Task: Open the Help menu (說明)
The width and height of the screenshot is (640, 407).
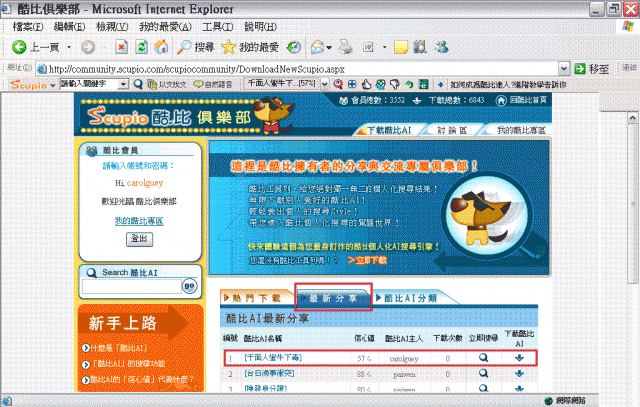Action: 260,27
